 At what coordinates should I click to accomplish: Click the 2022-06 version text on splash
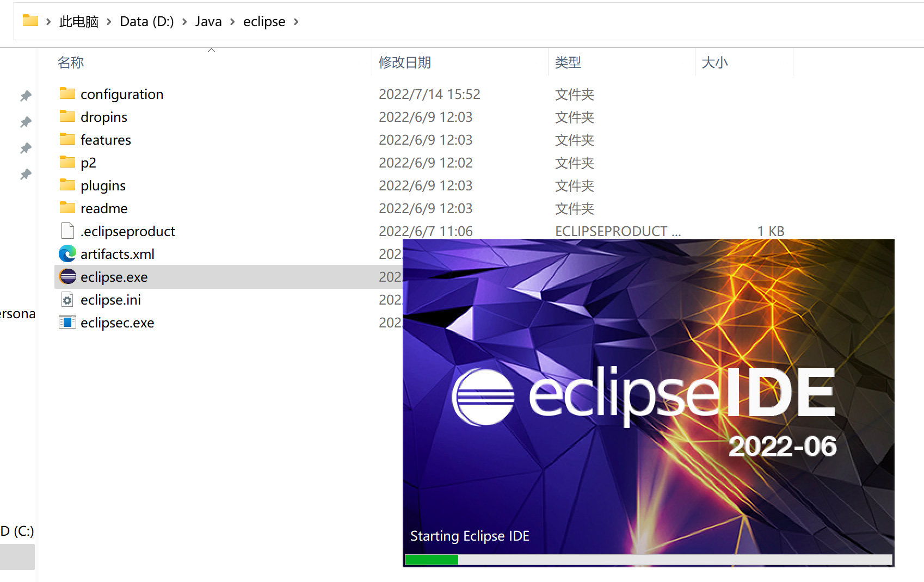[x=782, y=446]
